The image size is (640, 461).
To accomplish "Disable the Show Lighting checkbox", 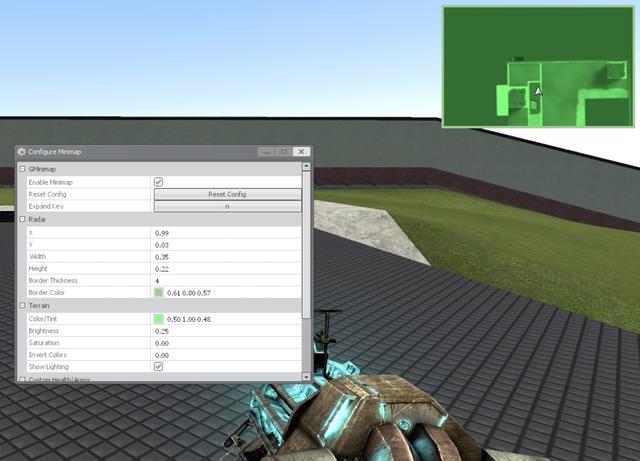I will click(x=158, y=367).
